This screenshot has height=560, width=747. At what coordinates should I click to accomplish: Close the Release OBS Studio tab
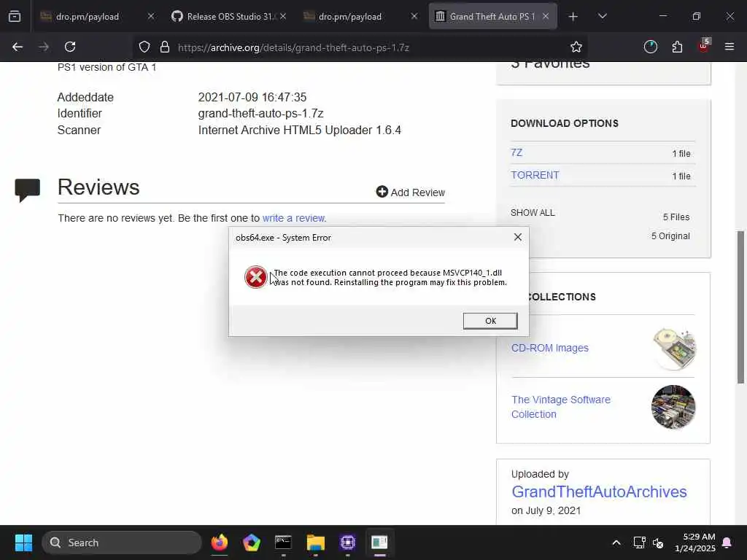click(x=283, y=16)
